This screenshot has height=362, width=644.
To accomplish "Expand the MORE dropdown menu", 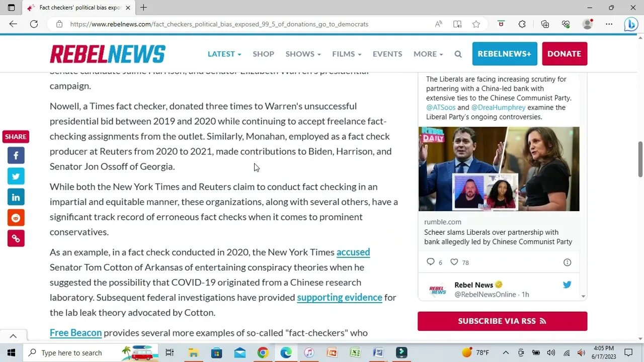I will pyautogui.click(x=428, y=54).
